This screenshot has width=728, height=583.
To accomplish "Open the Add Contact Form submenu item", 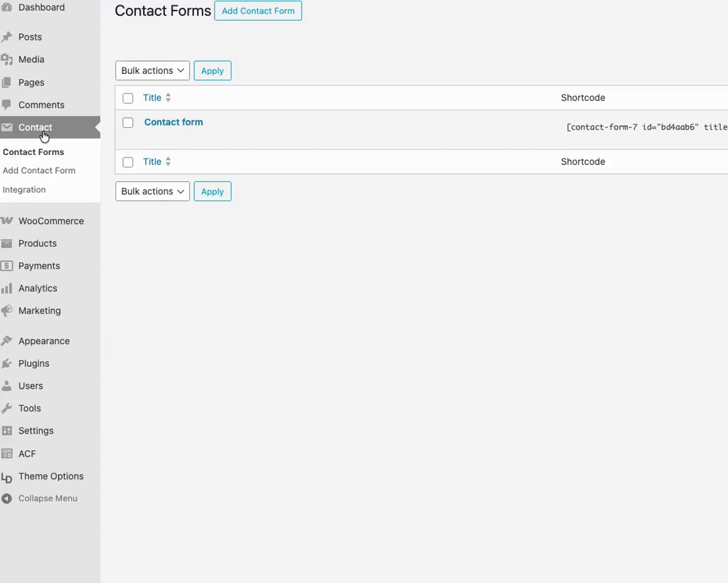I will click(x=39, y=171).
